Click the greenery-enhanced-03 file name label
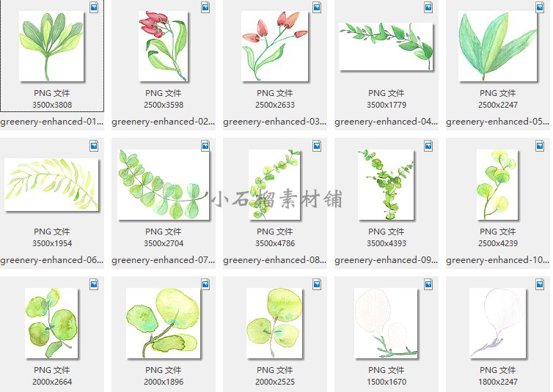This screenshot has width=553, height=392. [x=274, y=122]
